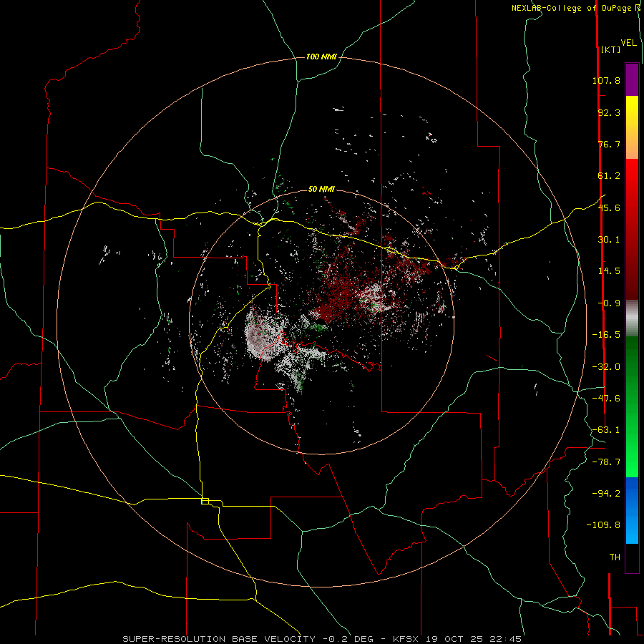Click the 'KFSX' station identifier in the caption

[406, 639]
